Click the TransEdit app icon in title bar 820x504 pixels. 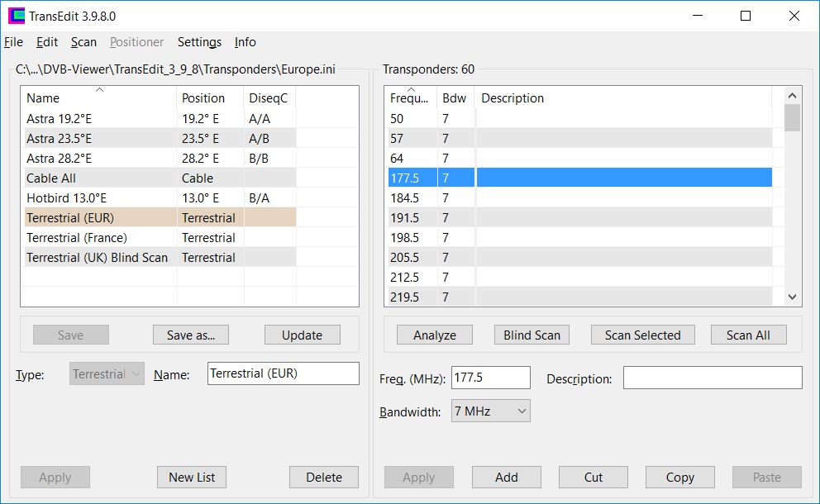pyautogui.click(x=17, y=16)
